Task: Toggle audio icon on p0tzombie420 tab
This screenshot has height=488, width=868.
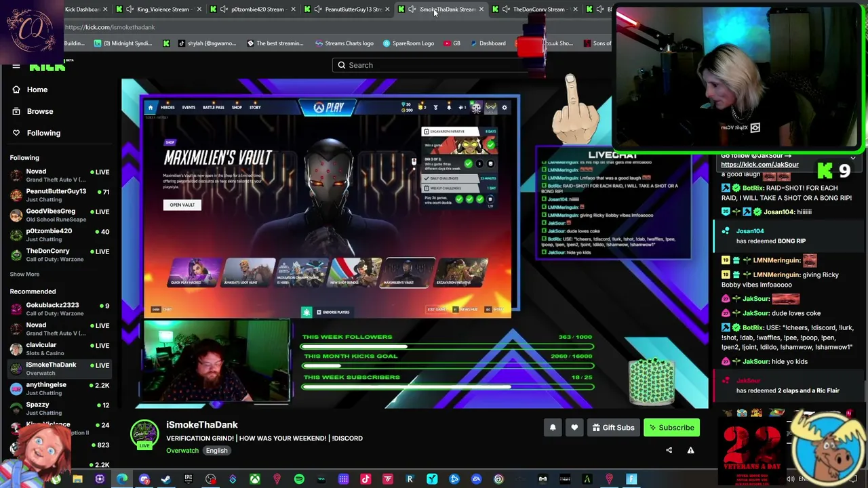Action: (224, 9)
